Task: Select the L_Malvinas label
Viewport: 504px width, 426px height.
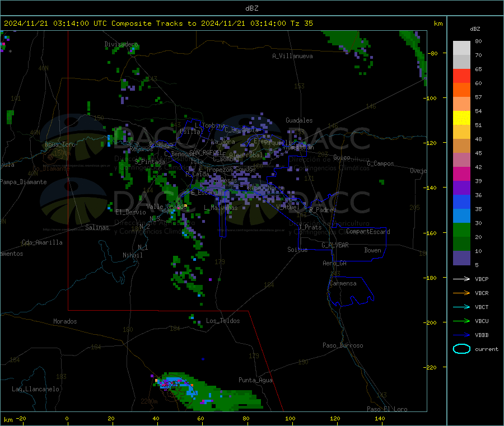Action: (221, 208)
